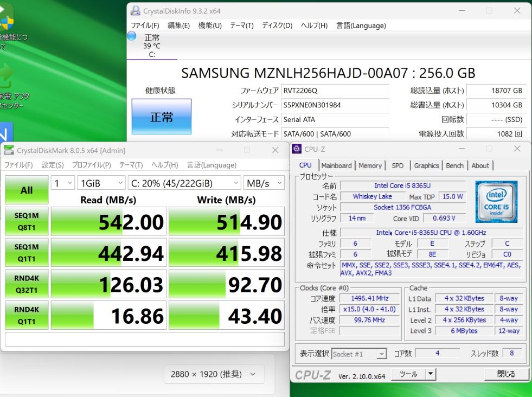The height and width of the screenshot is (397, 532).
Task: Switch to the Memory tab
Action: 370,165
